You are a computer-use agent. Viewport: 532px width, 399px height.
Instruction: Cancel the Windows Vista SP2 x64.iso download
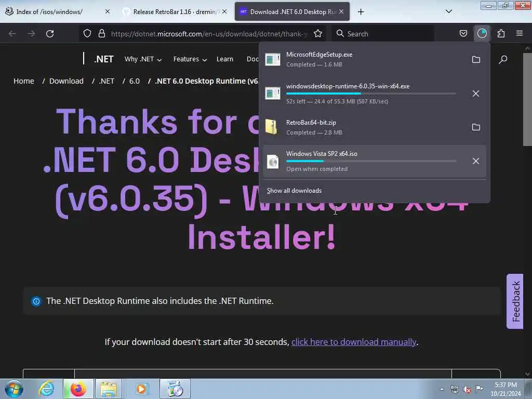tap(476, 161)
